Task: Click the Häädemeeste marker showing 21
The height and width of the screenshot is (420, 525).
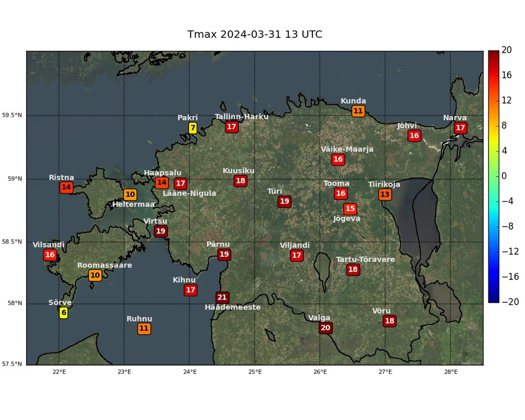Action: [x=222, y=297]
